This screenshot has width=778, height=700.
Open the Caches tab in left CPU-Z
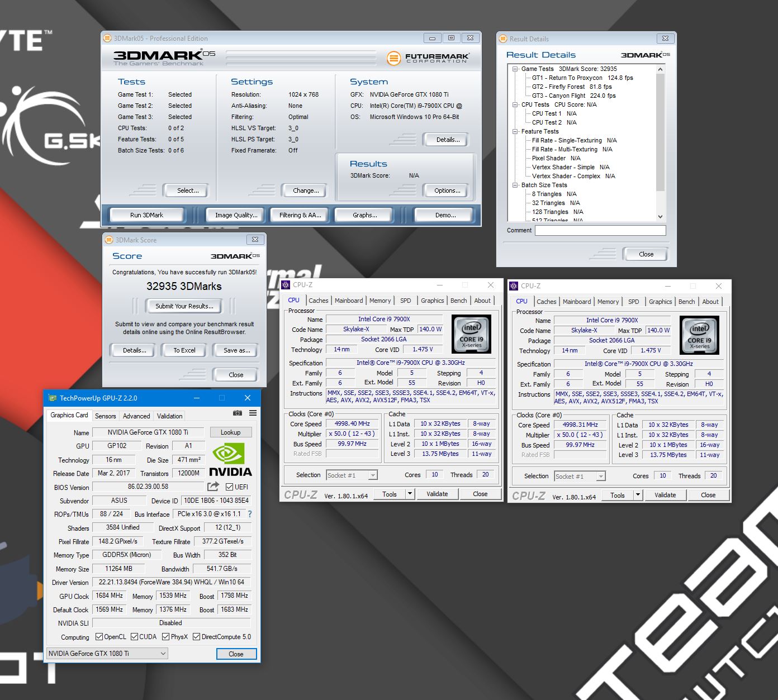click(x=319, y=301)
